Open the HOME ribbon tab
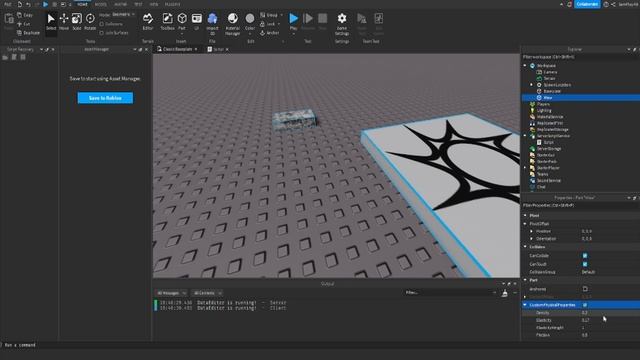Image resolution: width=640 pixels, height=360 pixels. click(x=82, y=4)
